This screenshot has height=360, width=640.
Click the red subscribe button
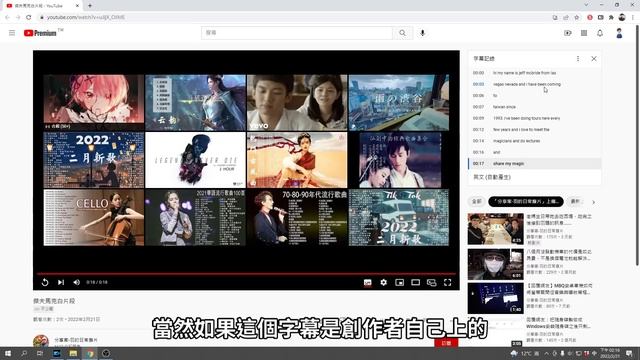(x=447, y=343)
